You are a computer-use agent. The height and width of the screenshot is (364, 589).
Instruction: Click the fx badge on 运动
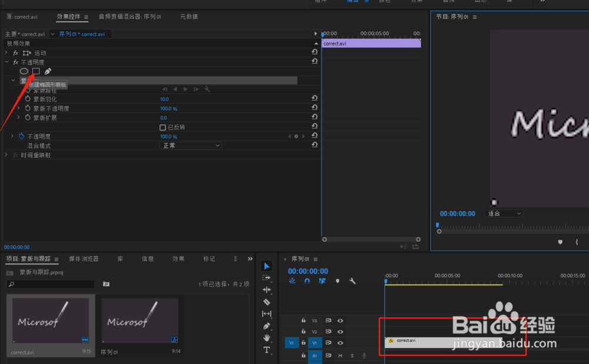16,53
